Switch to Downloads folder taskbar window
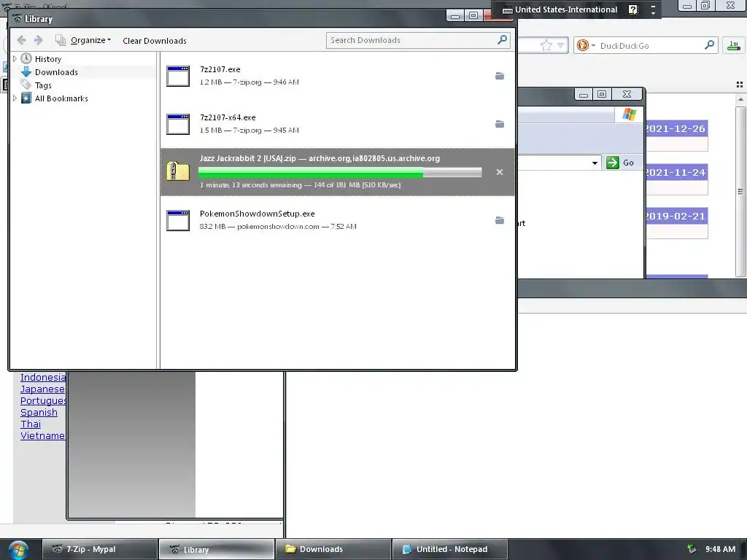This screenshot has width=747, height=560. tap(333, 550)
